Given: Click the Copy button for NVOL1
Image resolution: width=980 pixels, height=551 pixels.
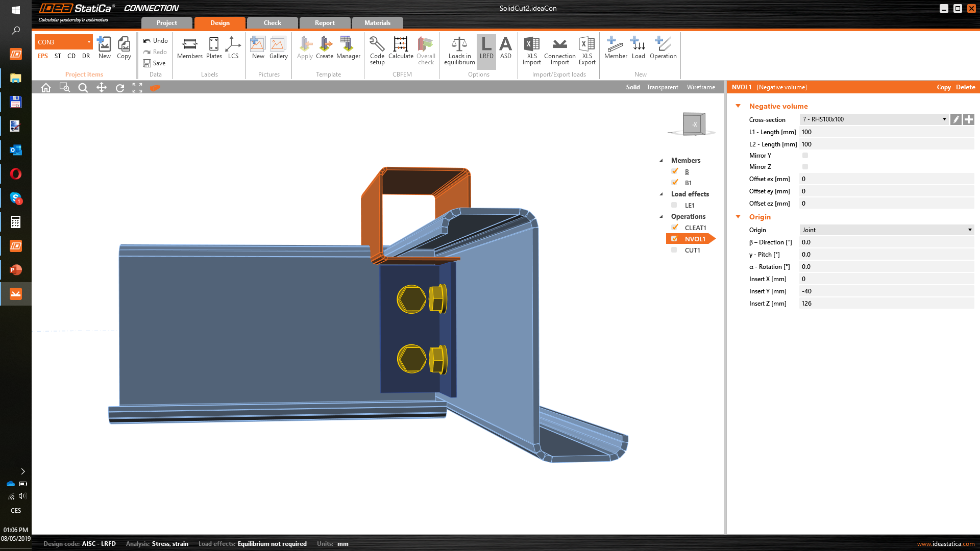Looking at the screenshot, I should 944,87.
